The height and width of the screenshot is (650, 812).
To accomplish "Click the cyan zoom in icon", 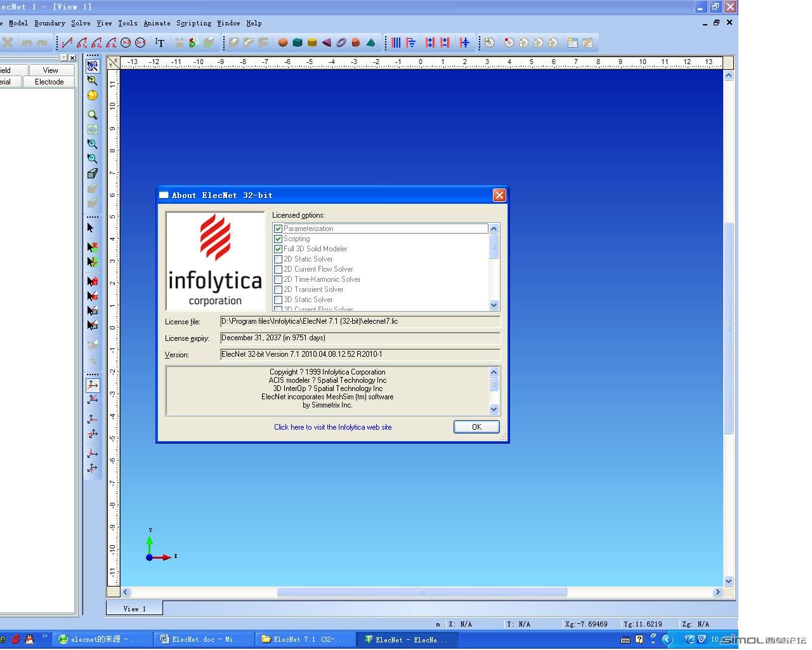I will (93, 144).
